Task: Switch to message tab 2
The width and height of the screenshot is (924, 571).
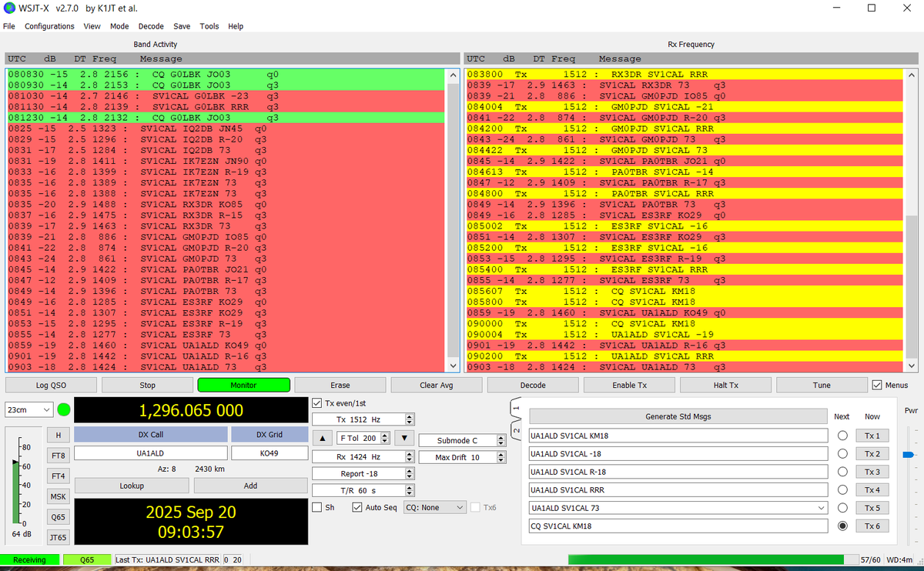Action: pyautogui.click(x=516, y=431)
